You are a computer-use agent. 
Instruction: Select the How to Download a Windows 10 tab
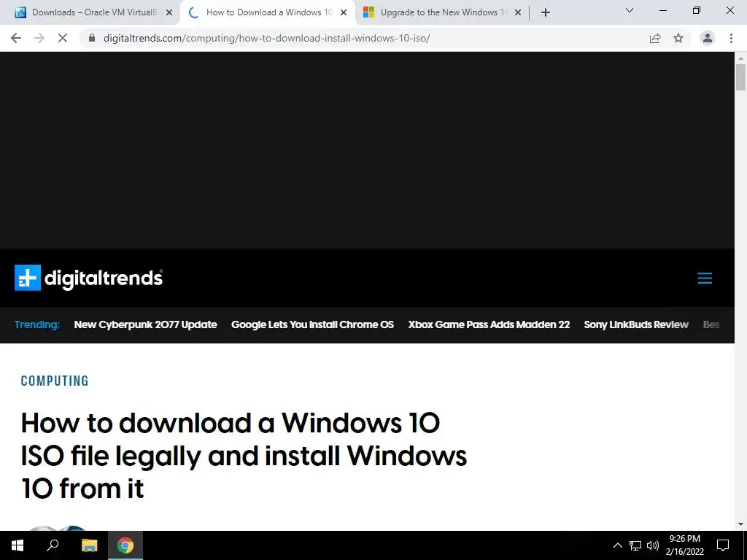pyautogui.click(x=268, y=12)
